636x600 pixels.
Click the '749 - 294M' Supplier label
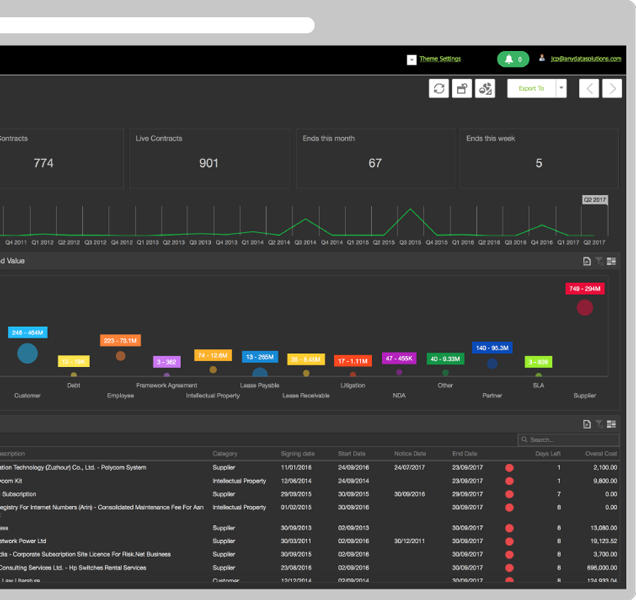(x=585, y=288)
